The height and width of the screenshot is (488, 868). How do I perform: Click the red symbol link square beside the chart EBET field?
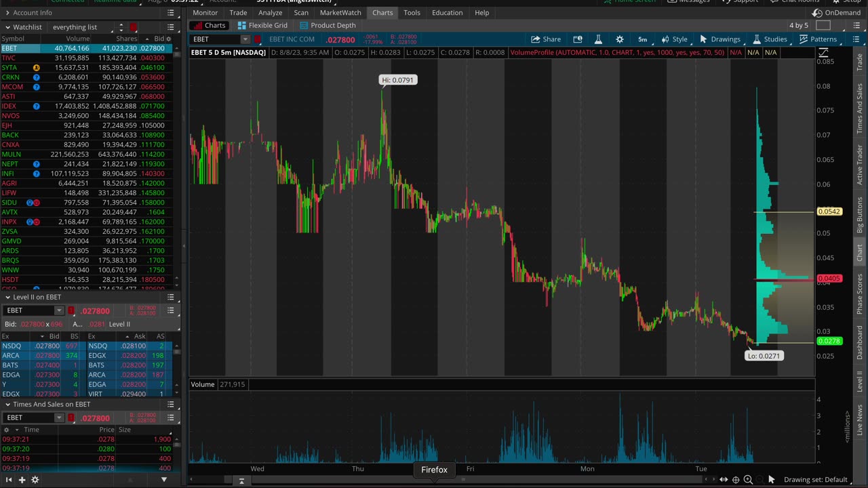coord(258,39)
